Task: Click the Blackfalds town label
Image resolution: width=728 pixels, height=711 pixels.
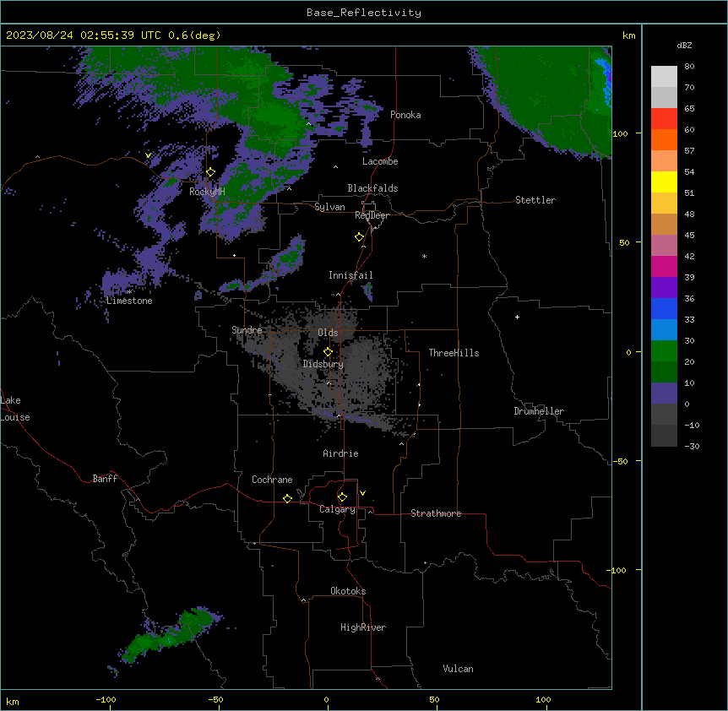Action: pos(372,188)
